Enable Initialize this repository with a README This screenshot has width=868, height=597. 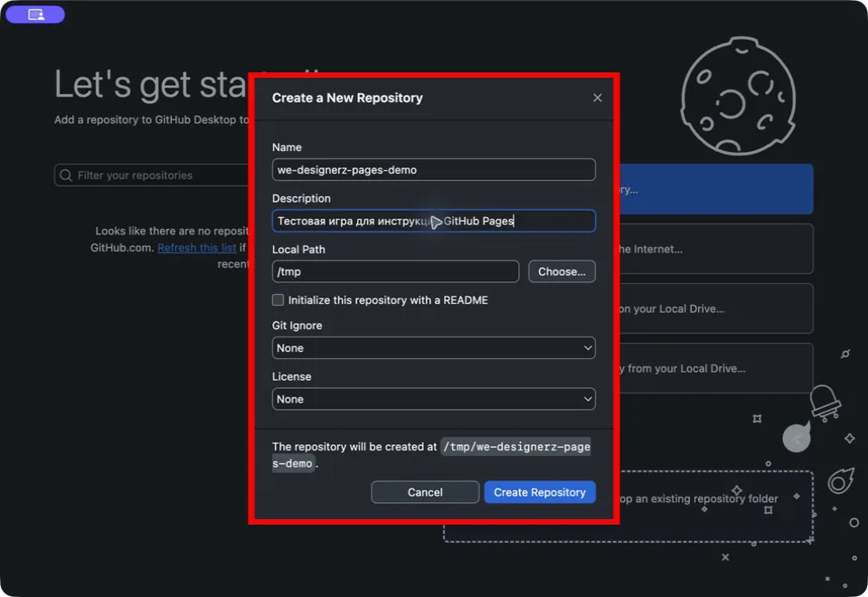(x=278, y=300)
